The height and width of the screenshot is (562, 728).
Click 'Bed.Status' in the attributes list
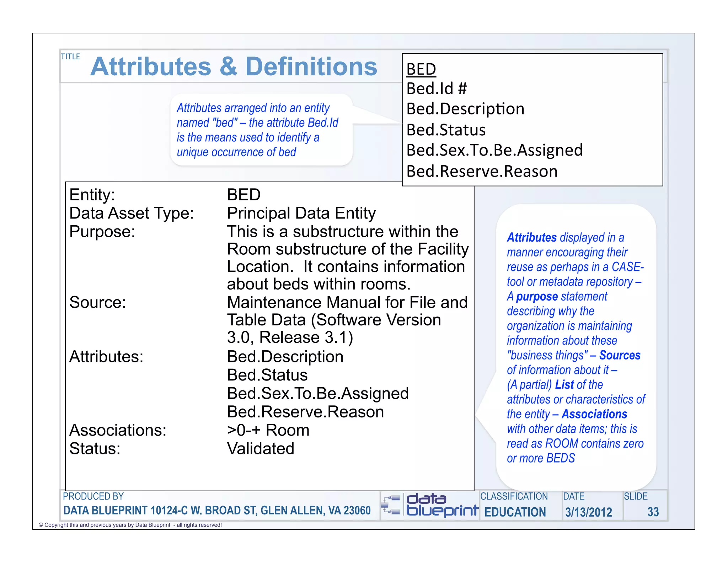pos(267,375)
